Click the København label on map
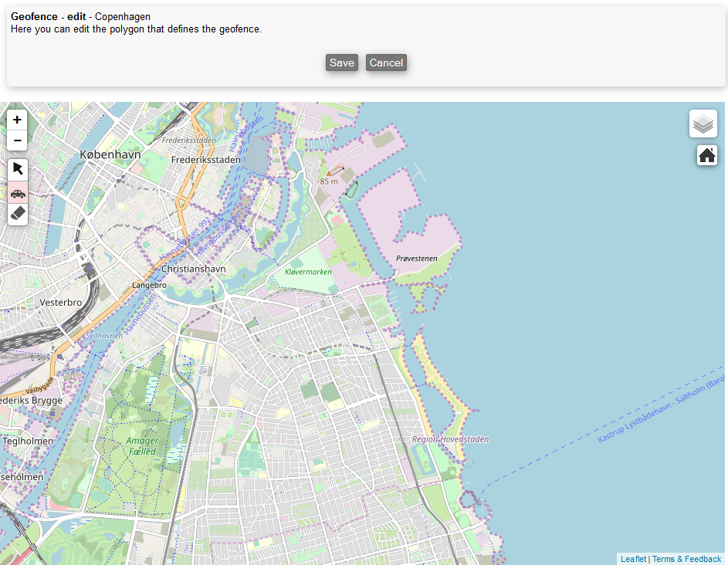The height and width of the screenshot is (572, 728). coord(110,154)
